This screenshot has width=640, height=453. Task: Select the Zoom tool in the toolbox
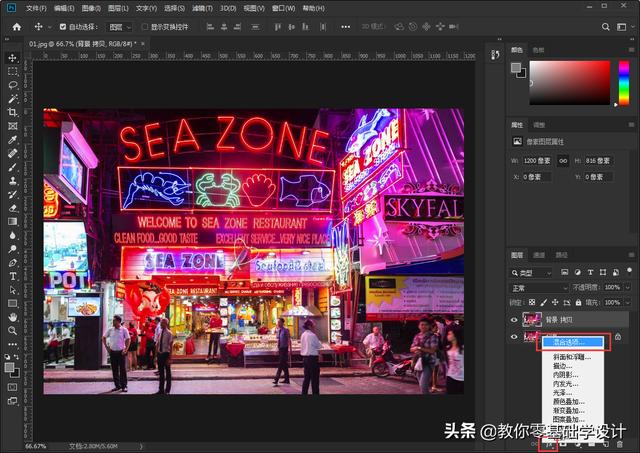tap(12, 331)
